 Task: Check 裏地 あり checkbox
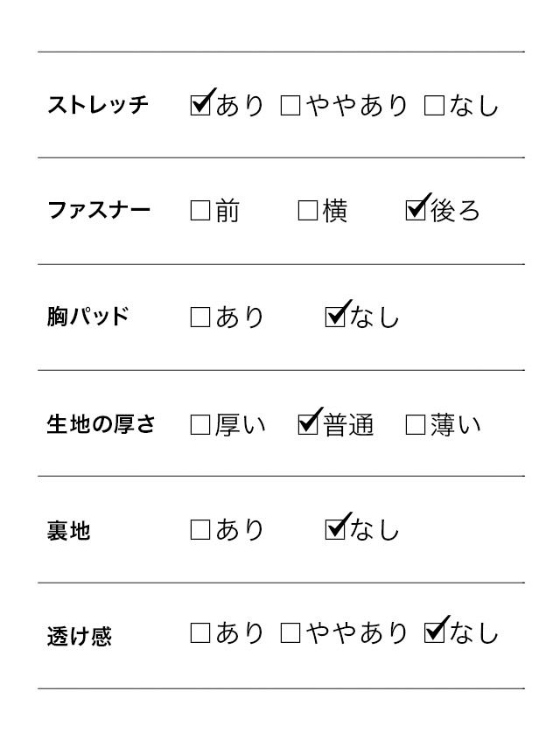tap(200, 530)
